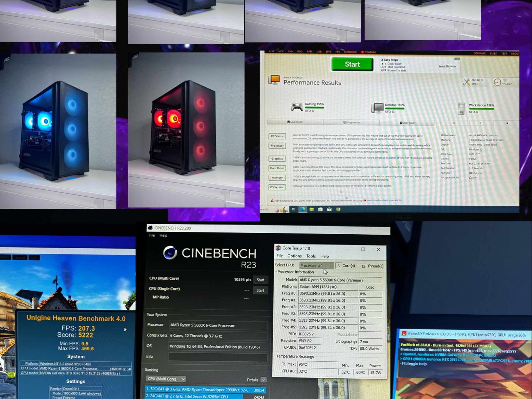Click the green Start advertisement button
The height and width of the screenshot is (399, 532).
pos(352,64)
